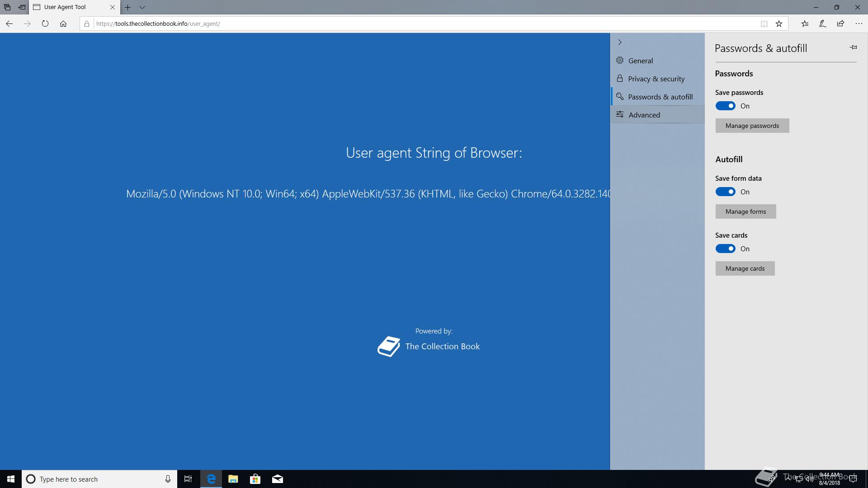The image size is (868, 488).
Task: Open General settings section
Action: 657,61
